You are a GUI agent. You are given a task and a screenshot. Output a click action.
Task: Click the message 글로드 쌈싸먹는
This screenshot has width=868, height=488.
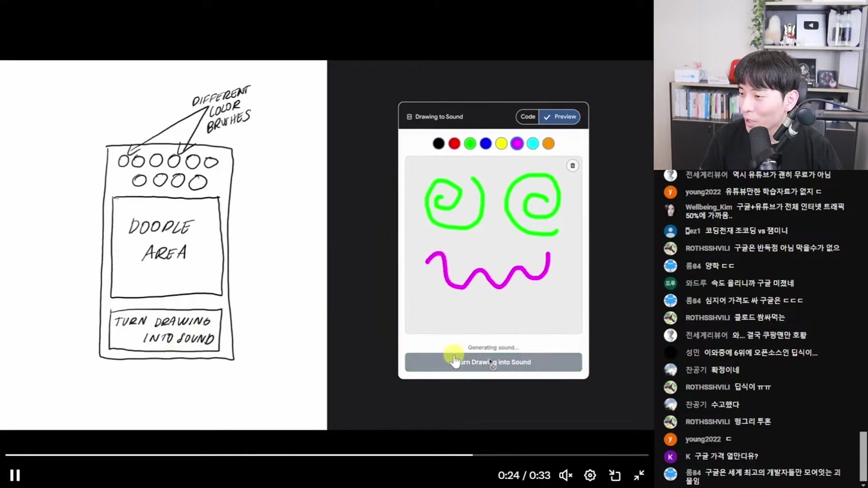pos(759,318)
